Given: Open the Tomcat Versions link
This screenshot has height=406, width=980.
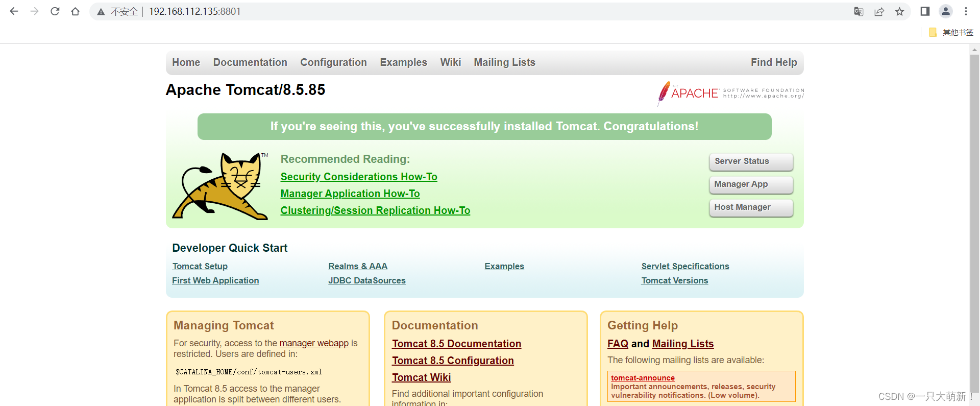Looking at the screenshot, I should [675, 280].
